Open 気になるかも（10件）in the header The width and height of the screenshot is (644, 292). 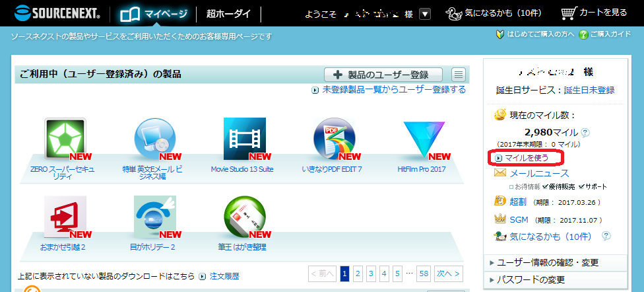coord(503,14)
